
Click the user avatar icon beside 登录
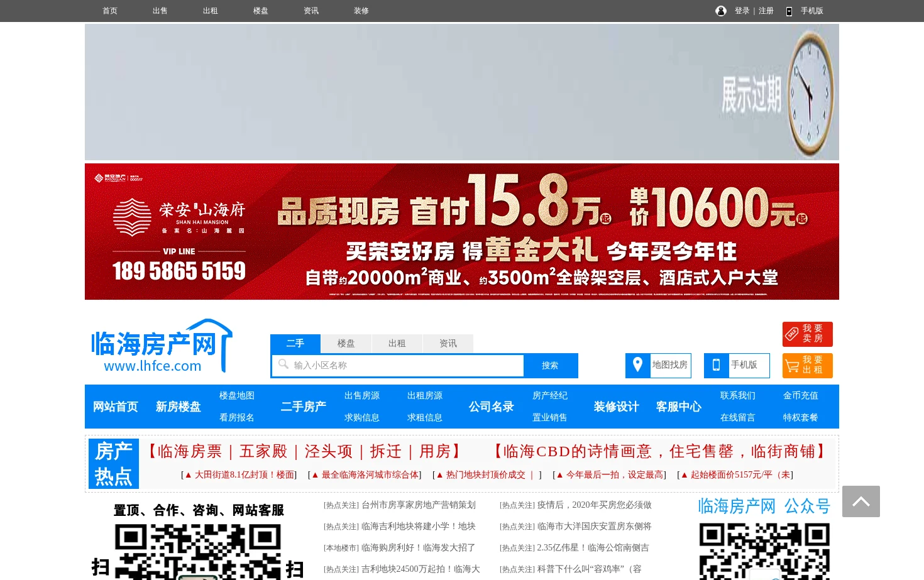[721, 11]
